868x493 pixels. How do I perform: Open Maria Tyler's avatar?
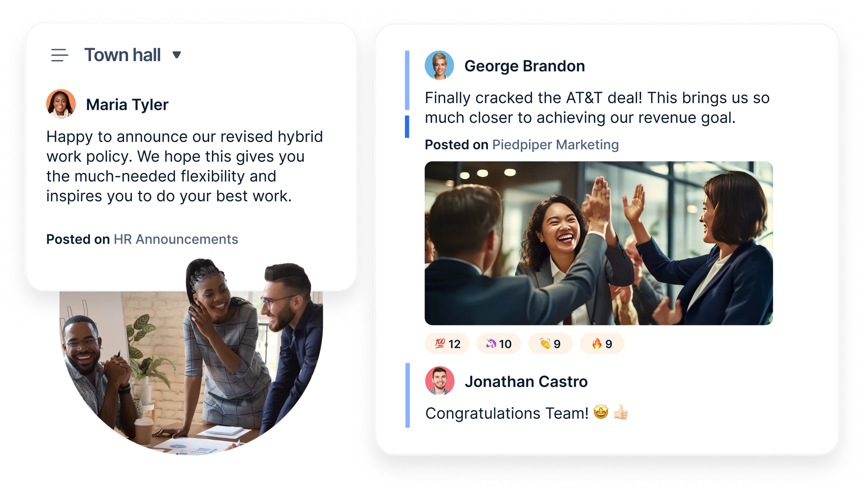click(x=61, y=104)
